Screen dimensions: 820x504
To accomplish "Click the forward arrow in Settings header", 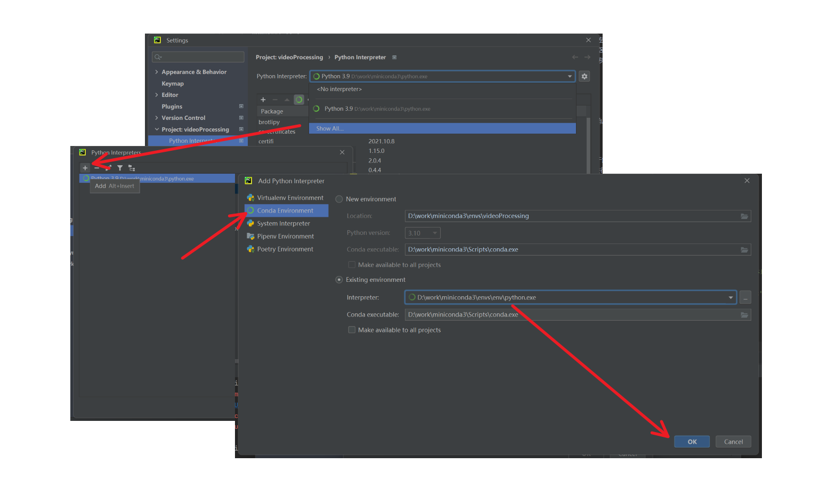I will pos(587,57).
